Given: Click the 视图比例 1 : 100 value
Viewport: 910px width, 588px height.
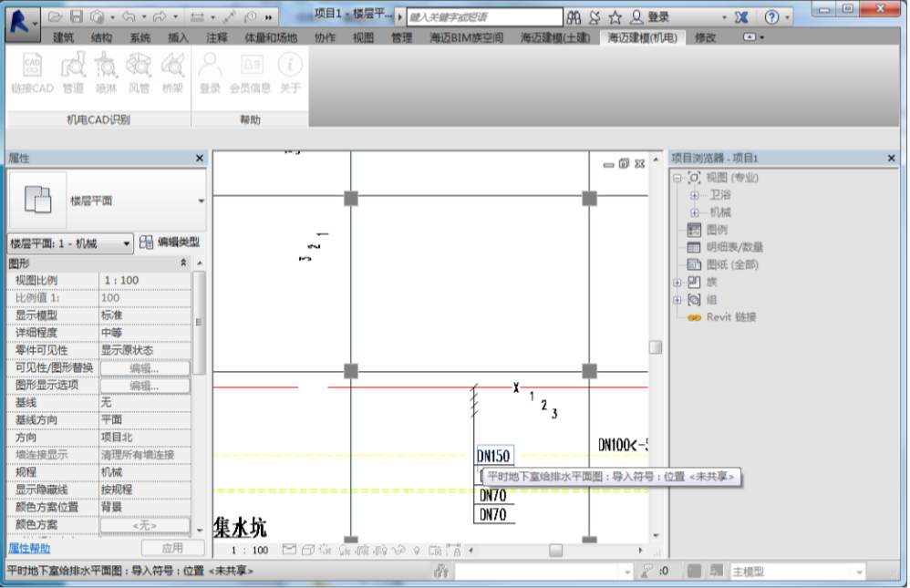Looking at the screenshot, I should tap(145, 281).
